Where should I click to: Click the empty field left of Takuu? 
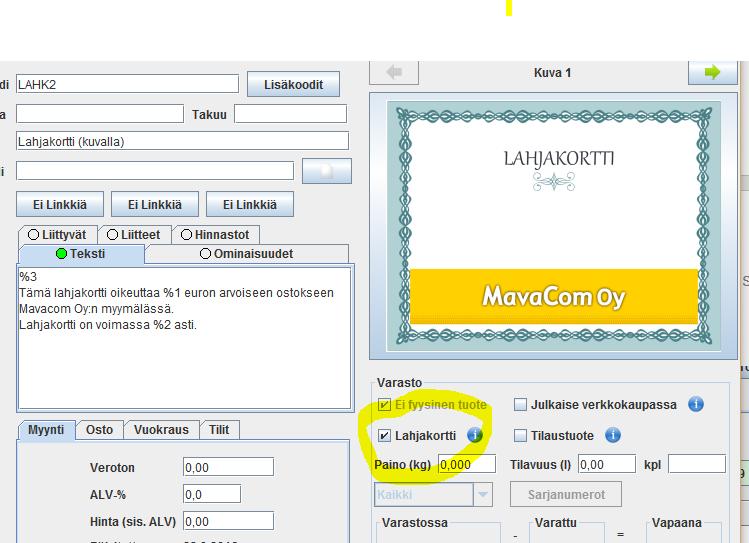pos(100,114)
